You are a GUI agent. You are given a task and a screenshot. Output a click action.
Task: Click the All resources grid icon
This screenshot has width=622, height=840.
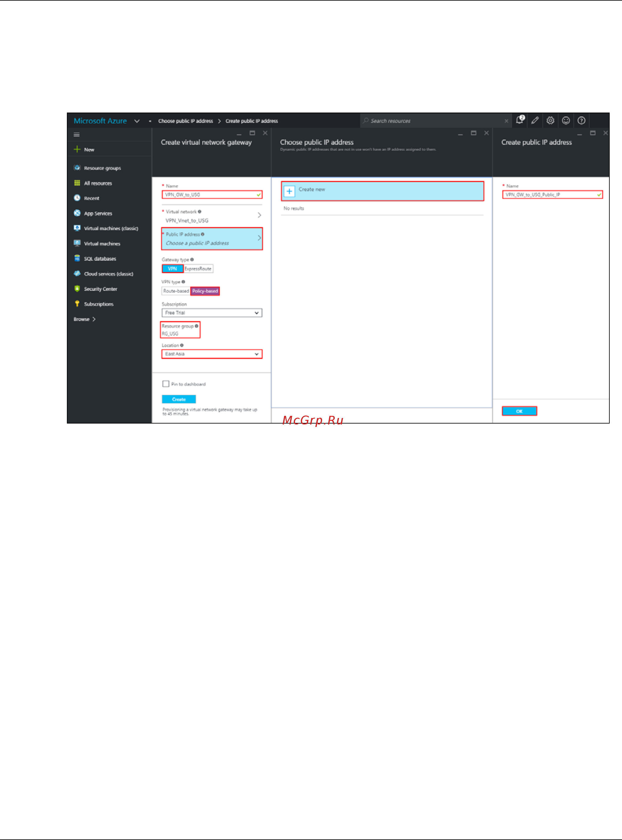tap(77, 183)
